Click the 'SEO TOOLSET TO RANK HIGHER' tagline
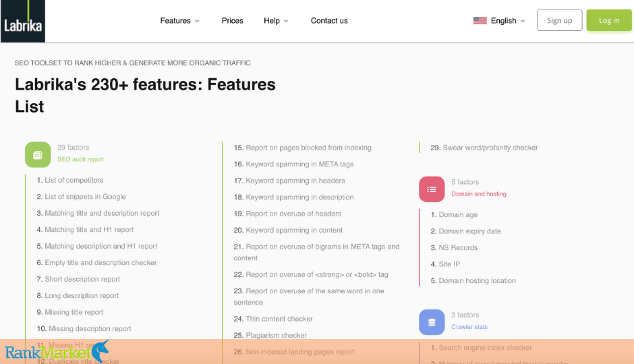Viewport: 634px width, 364px height. 133,63
